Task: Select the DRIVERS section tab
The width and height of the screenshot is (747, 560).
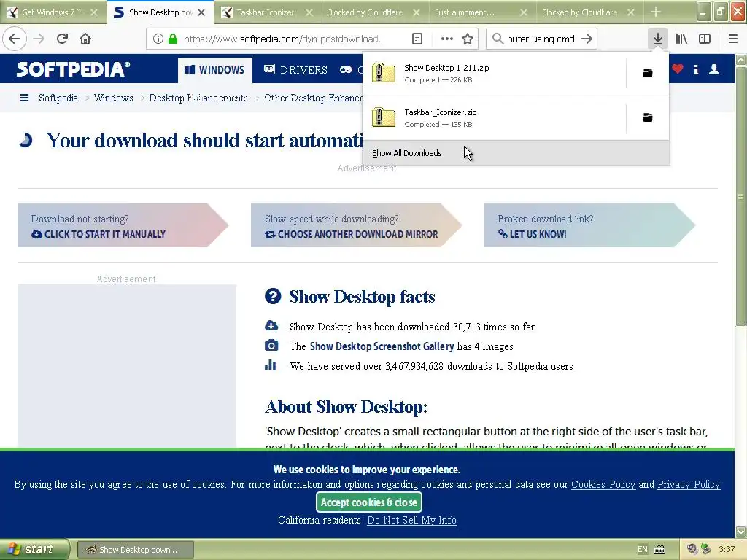Action: point(296,70)
